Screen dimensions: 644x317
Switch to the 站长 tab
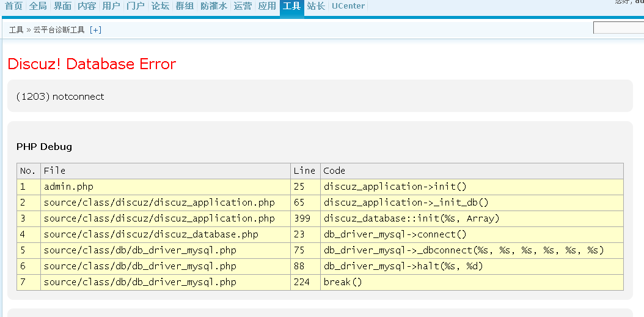[316, 6]
